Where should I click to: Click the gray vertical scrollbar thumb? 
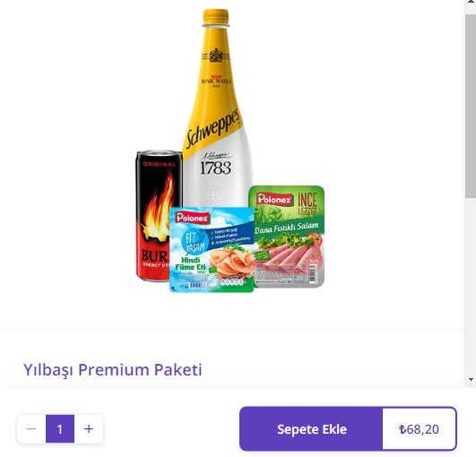pyautogui.click(x=471, y=107)
